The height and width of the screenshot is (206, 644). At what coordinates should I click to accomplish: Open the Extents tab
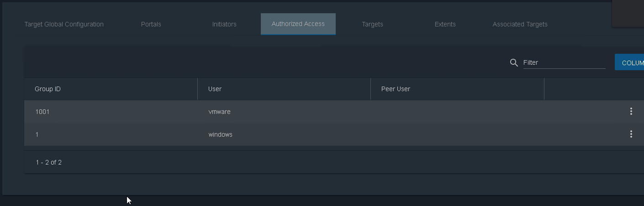445,24
